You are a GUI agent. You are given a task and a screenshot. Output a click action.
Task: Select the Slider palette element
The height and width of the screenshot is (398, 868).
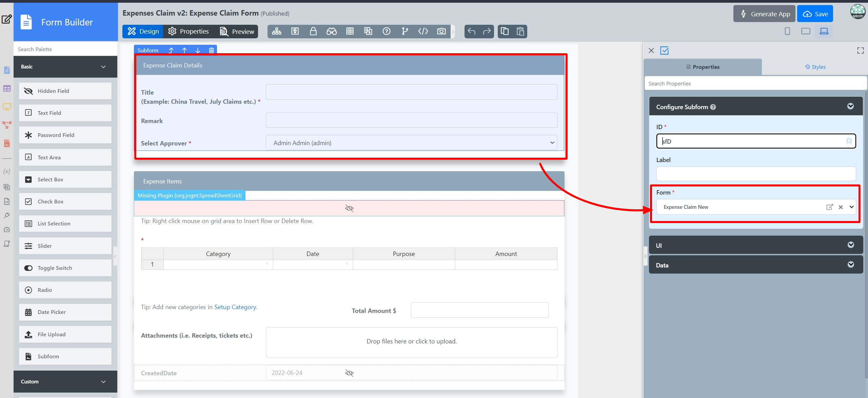tap(65, 246)
